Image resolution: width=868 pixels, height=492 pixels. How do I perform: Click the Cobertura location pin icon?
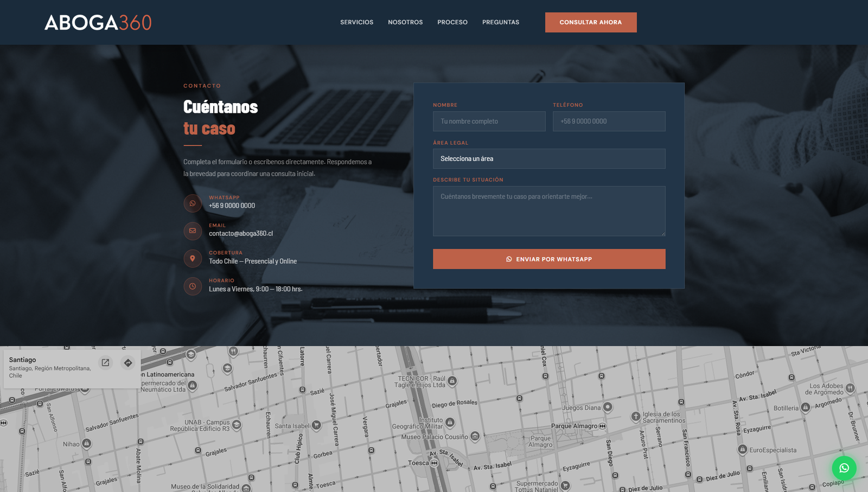[x=193, y=259]
